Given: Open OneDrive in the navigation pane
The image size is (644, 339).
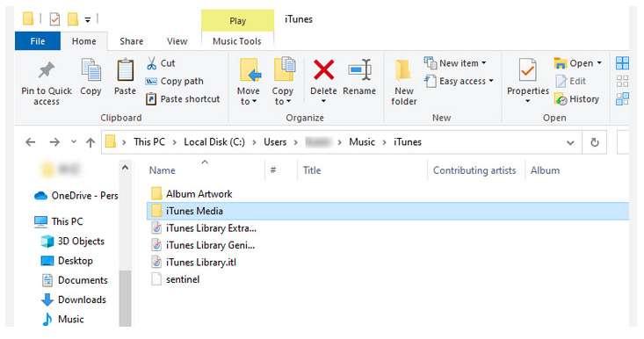Looking at the screenshot, I should click(76, 195).
